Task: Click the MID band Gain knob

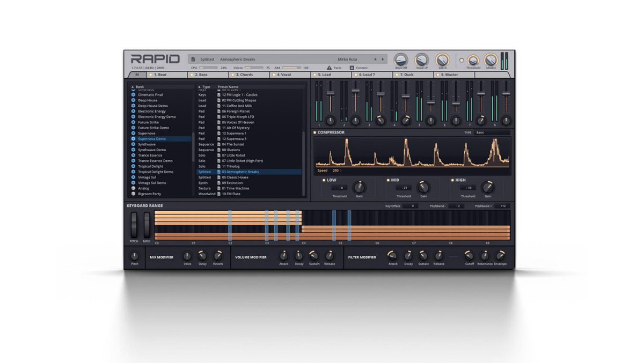Action: click(x=423, y=187)
